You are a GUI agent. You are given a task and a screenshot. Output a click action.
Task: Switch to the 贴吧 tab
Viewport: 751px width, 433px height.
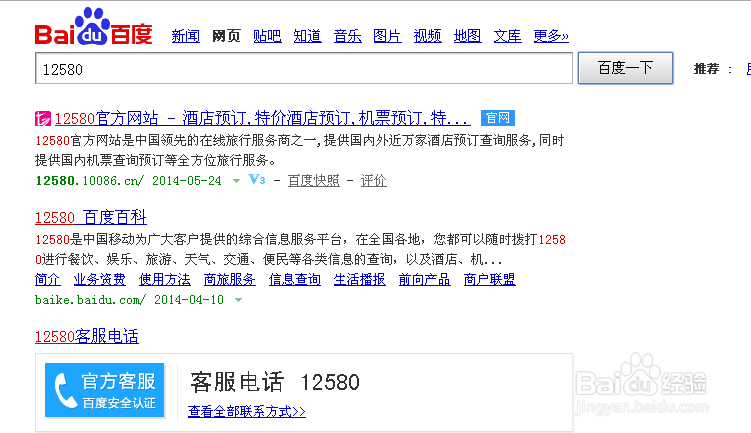click(x=267, y=36)
